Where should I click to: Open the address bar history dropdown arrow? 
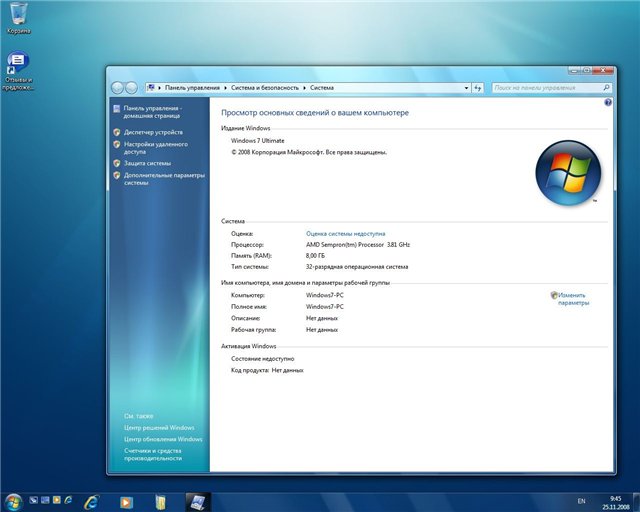[466, 88]
